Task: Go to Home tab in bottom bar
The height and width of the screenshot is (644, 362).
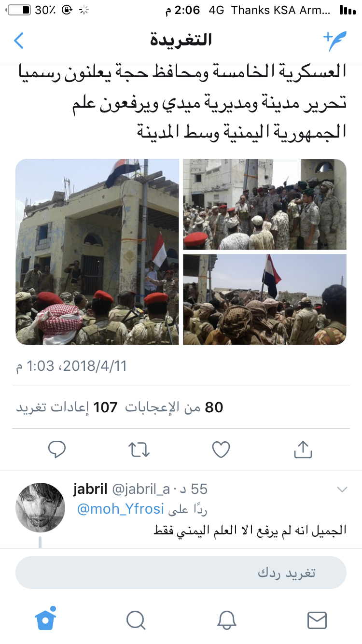Action: point(45,618)
